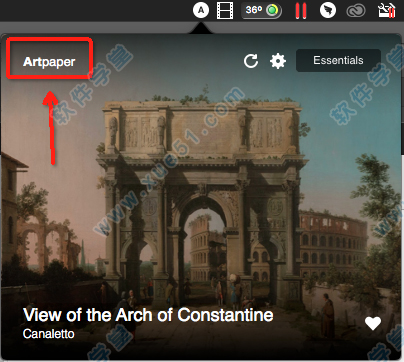Click the Arch of Constantine painting preview
The height and width of the screenshot is (362, 404).
click(201, 197)
